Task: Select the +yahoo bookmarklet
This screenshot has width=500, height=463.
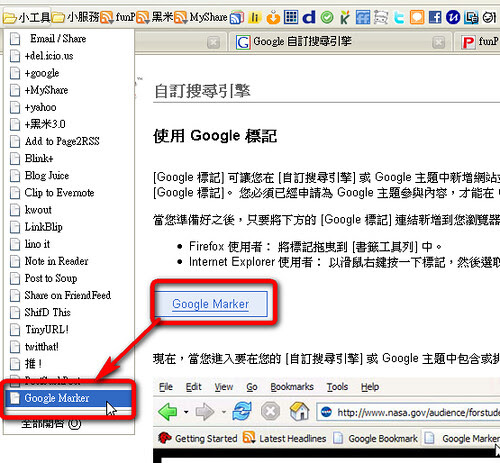Action: (x=69, y=107)
